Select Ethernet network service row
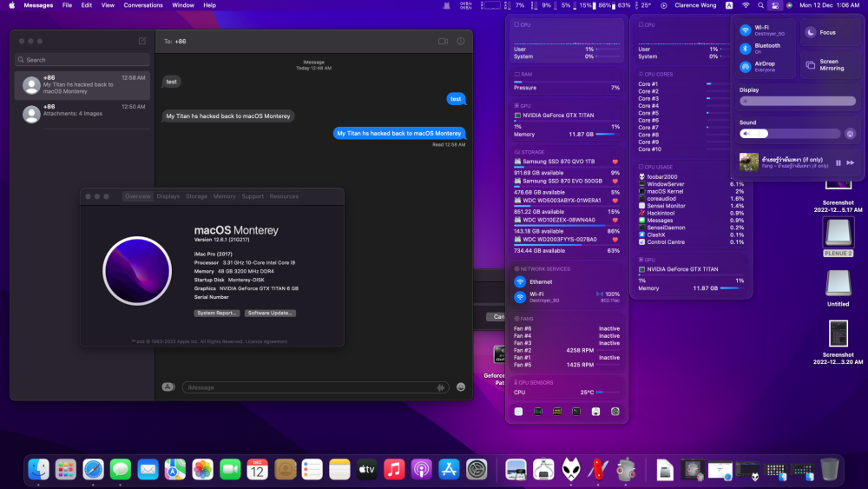This screenshot has height=489, width=868. (567, 282)
